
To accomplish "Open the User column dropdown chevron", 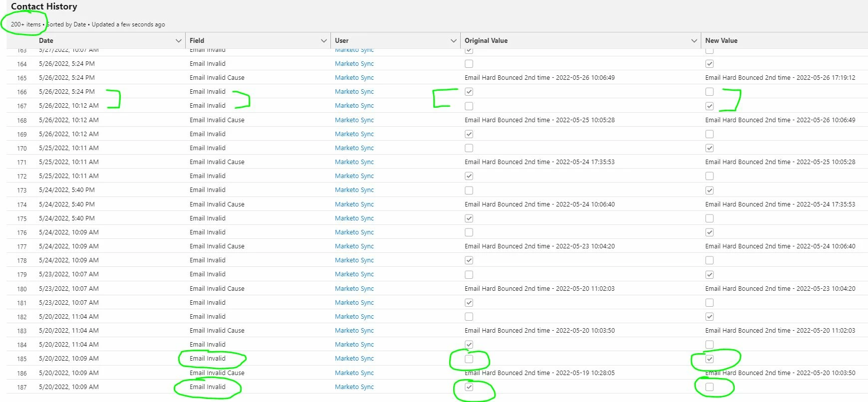I will click(453, 40).
